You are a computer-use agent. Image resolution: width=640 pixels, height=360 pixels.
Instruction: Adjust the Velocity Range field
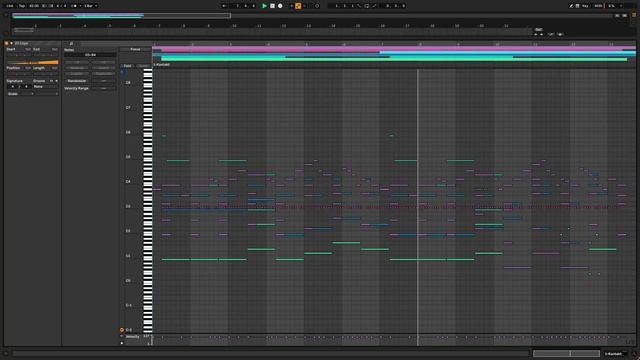coord(103,88)
